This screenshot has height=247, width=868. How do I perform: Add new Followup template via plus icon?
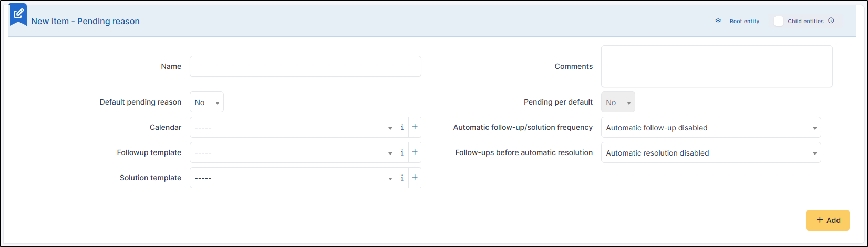coord(415,152)
